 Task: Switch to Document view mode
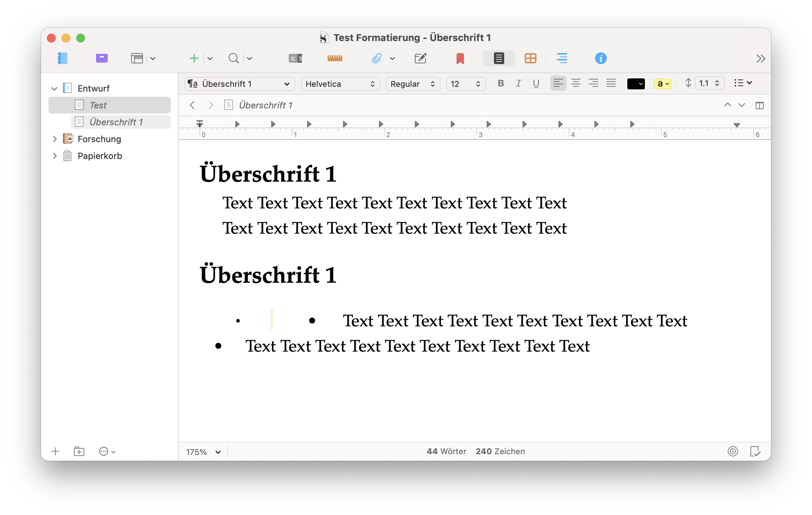[x=499, y=58]
